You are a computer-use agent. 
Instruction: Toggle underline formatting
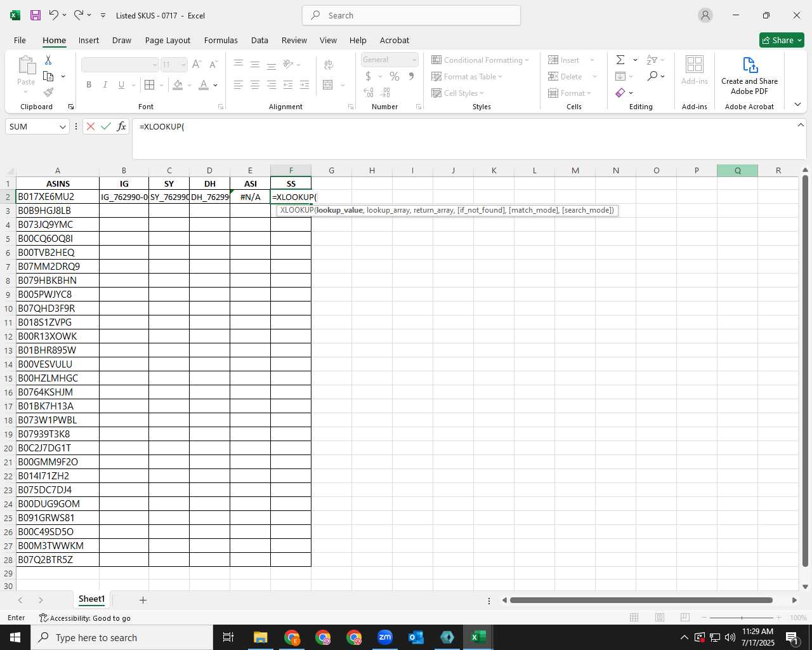click(x=121, y=84)
